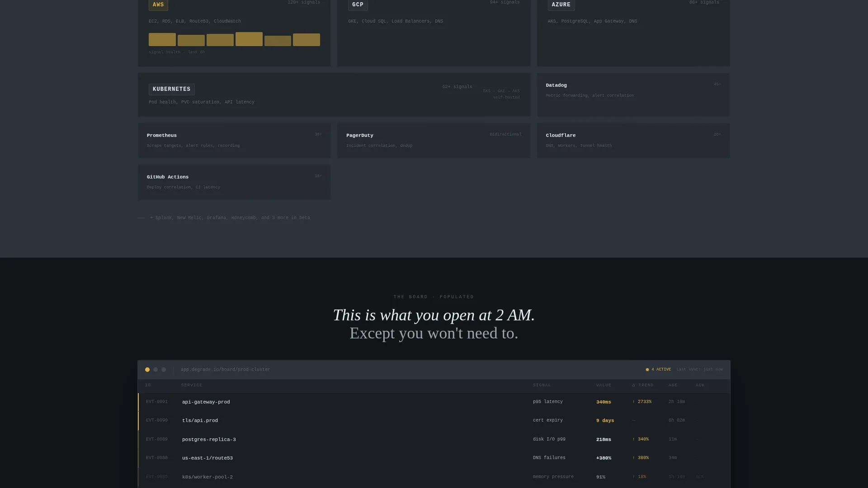This screenshot has width=868, height=488.
Task: Open the KUBERNETES integration badge
Action: [x=172, y=89]
